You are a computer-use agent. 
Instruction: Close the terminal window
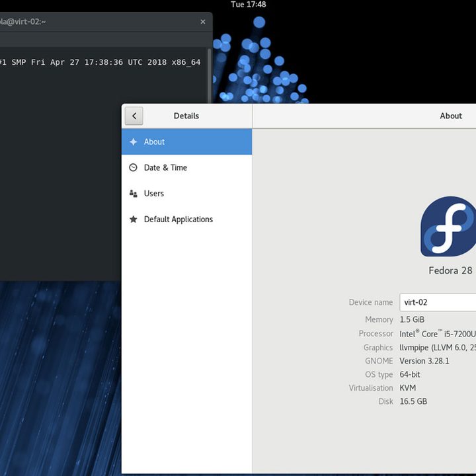coord(203,22)
